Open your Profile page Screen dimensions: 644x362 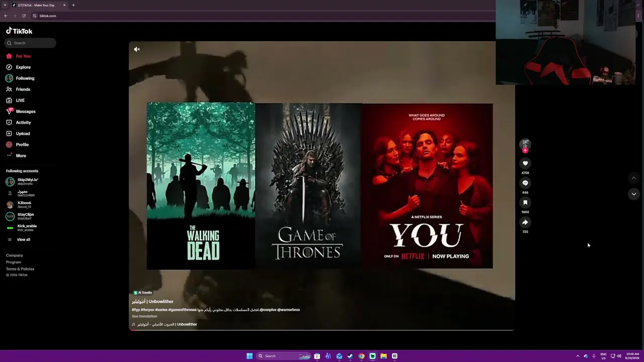tap(18, 144)
